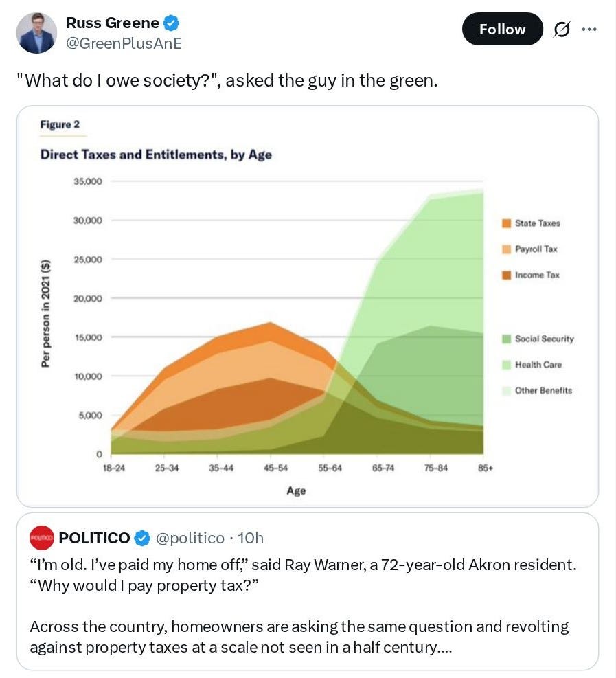
Task: Open the Grok slash-circle icon
Action: (562, 29)
